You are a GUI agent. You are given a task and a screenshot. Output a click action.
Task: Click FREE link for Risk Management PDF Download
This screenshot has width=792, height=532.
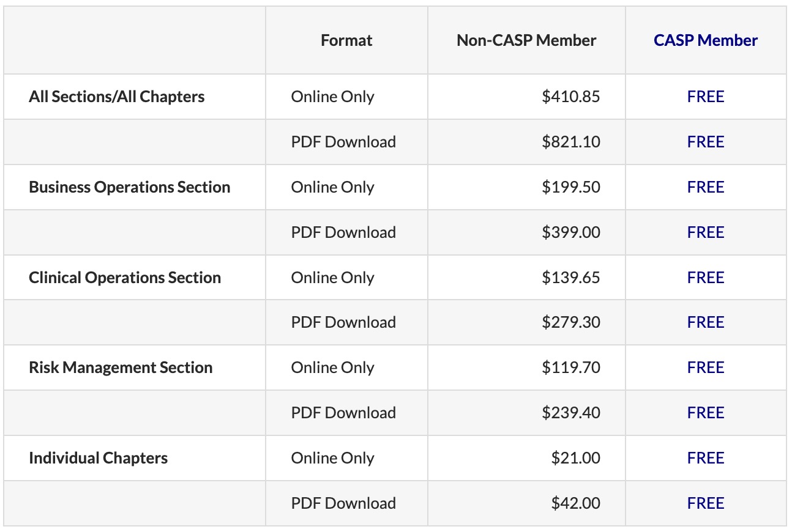(706, 413)
